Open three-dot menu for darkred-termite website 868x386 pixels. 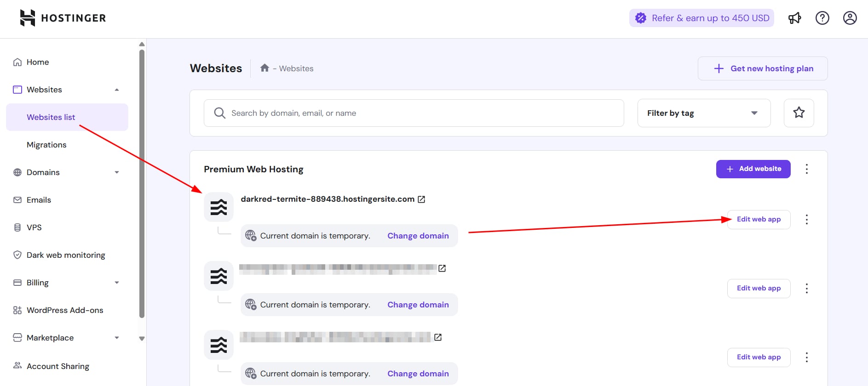pos(806,220)
